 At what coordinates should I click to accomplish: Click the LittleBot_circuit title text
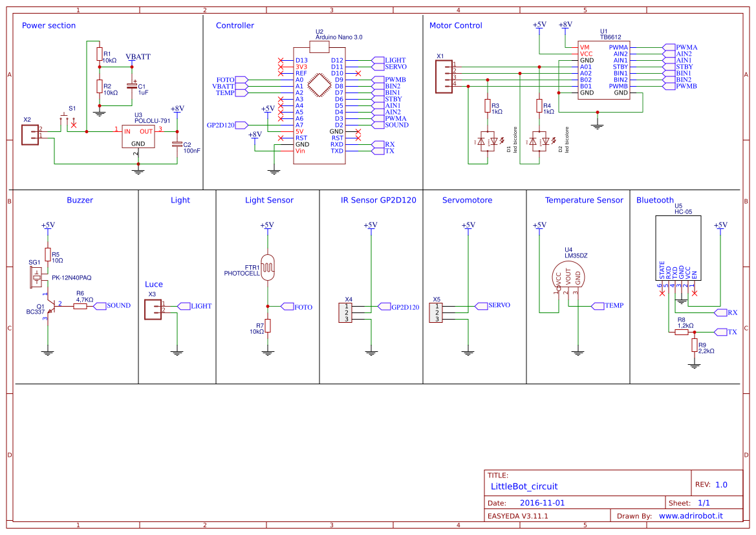coord(525,486)
